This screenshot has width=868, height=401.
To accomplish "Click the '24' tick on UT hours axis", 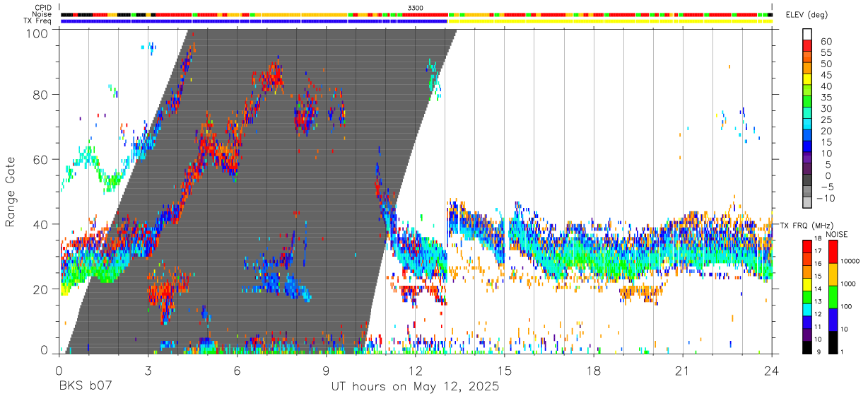I will (772, 370).
